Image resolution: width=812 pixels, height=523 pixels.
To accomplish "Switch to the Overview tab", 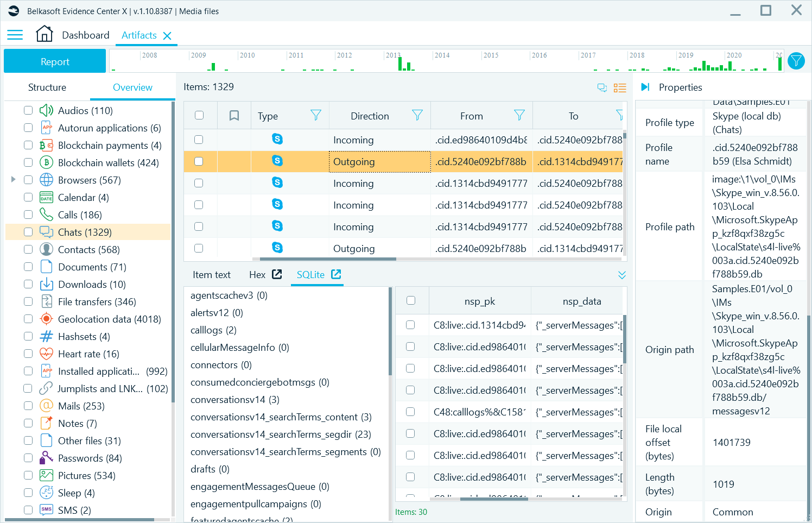I will click(x=132, y=87).
